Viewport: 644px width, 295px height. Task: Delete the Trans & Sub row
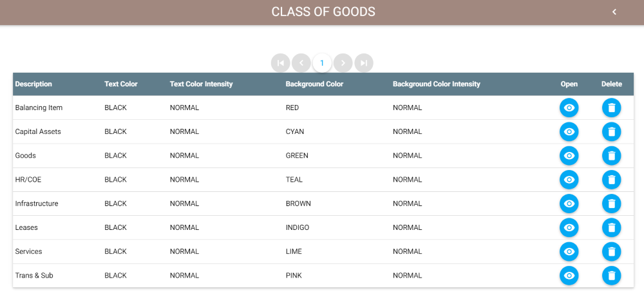pyautogui.click(x=611, y=276)
